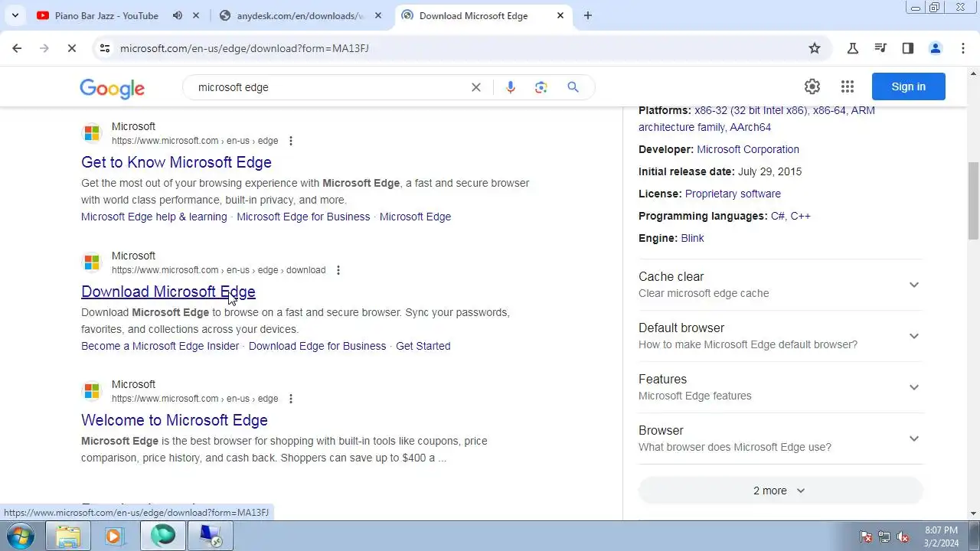Click the Get Started sitelink
Image resolution: width=980 pixels, height=551 pixels.
coord(423,346)
